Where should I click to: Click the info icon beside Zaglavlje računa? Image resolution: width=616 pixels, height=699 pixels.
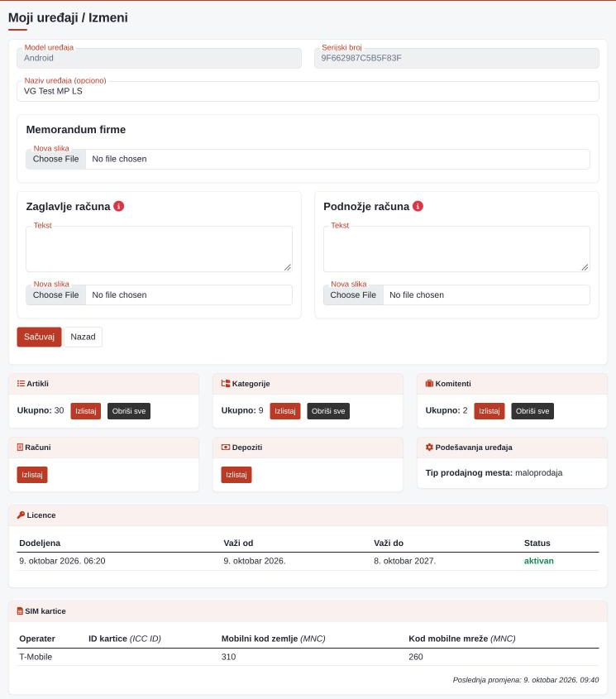118,206
